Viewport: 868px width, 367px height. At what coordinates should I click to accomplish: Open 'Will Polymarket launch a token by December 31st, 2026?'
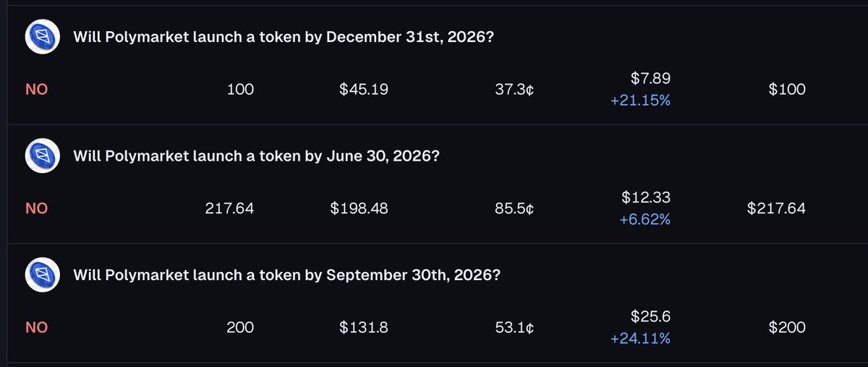(284, 38)
